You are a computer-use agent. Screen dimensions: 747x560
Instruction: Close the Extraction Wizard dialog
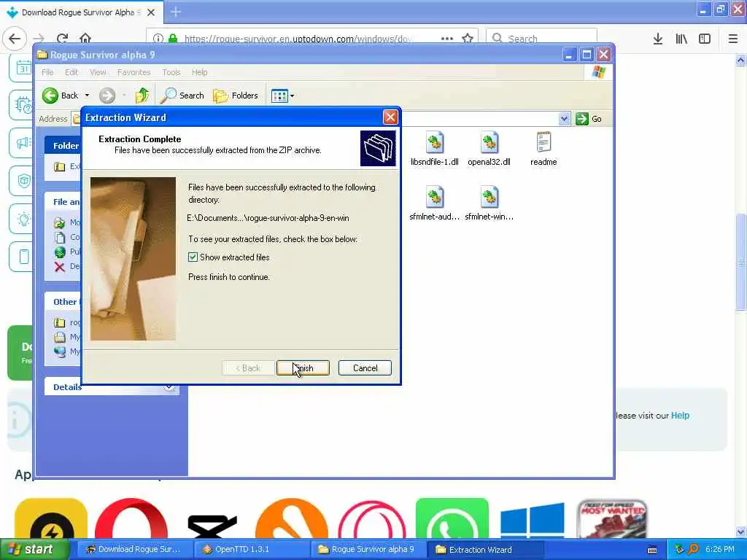[390, 117]
